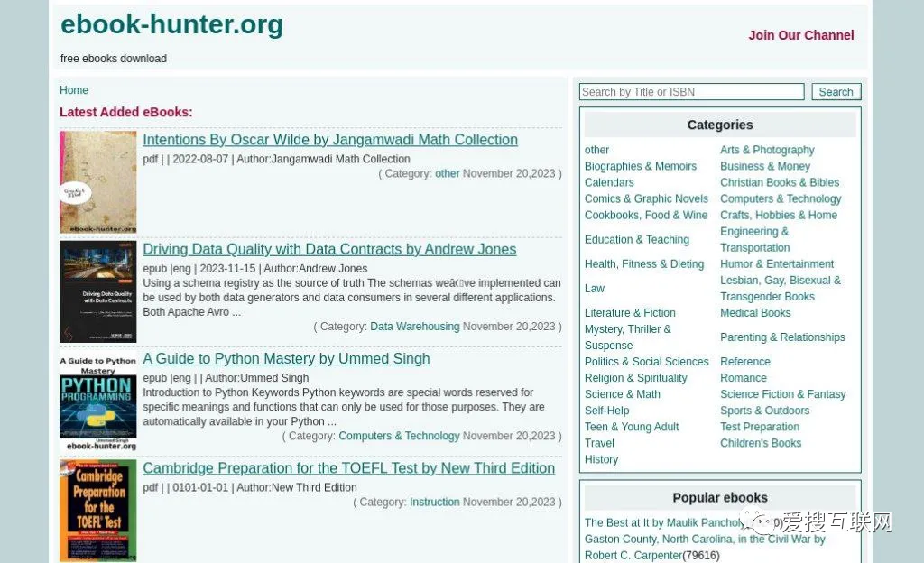Select Politics & Social Sciences category

point(646,362)
